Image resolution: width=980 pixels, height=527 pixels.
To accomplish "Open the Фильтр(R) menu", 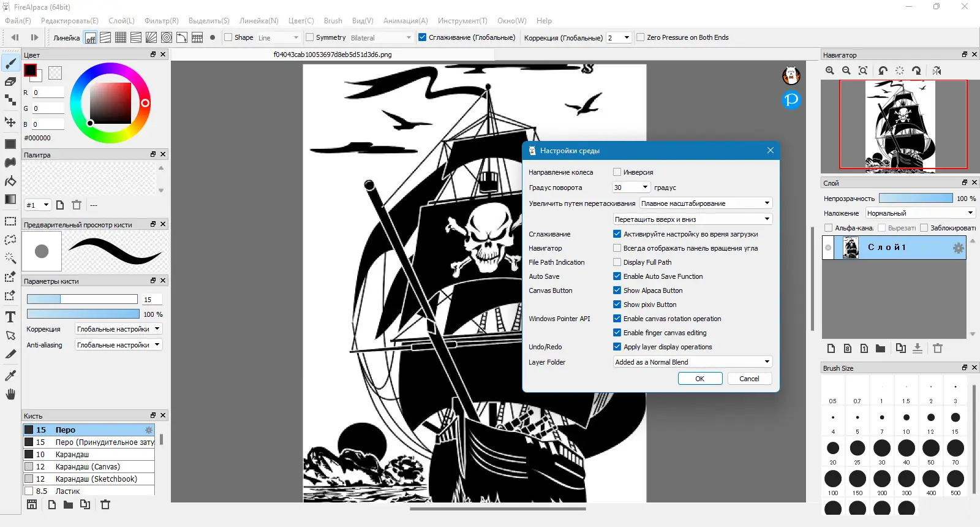I will click(x=162, y=21).
